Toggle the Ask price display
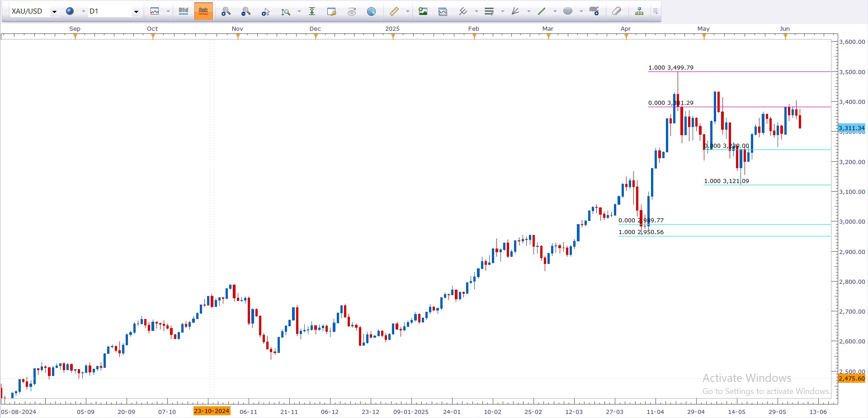This screenshot has height=418, width=868. [203, 11]
